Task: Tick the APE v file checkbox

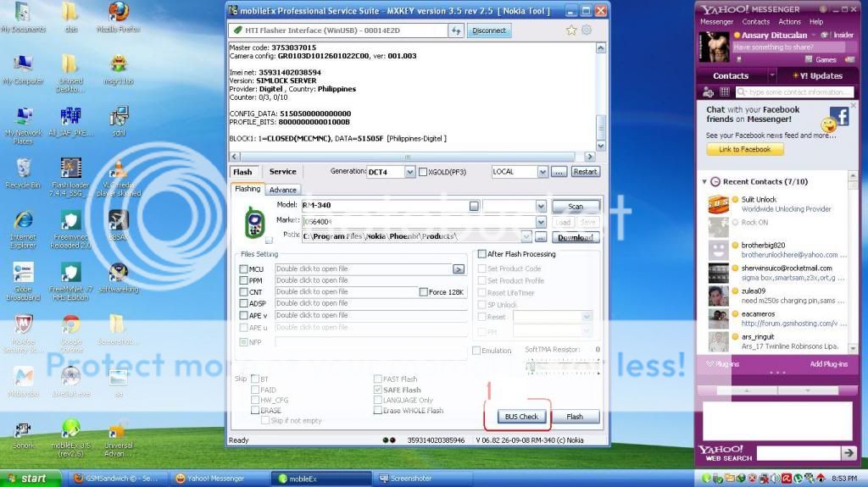Action: coord(243,315)
